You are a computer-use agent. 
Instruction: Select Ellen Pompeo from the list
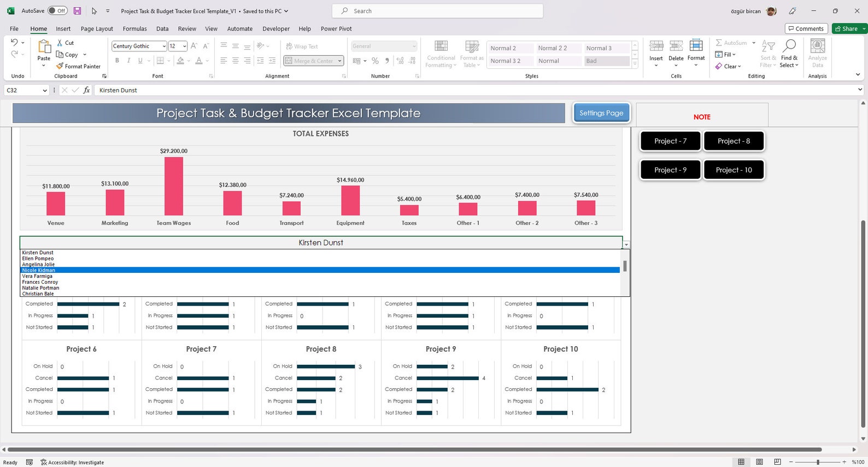tap(320, 259)
